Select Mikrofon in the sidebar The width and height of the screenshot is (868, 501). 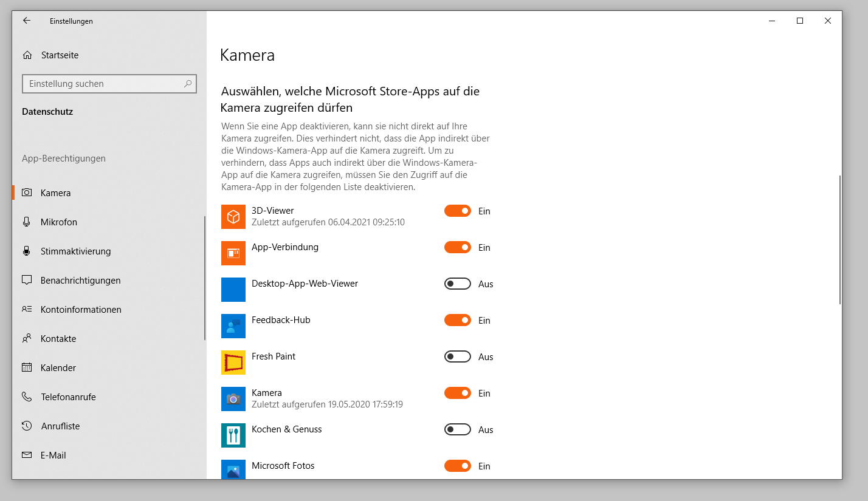(59, 222)
